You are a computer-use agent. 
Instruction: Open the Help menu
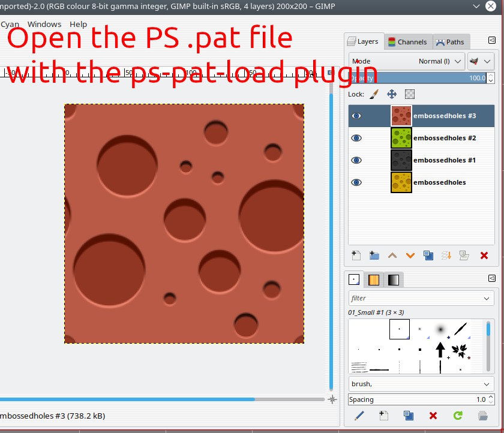click(78, 24)
